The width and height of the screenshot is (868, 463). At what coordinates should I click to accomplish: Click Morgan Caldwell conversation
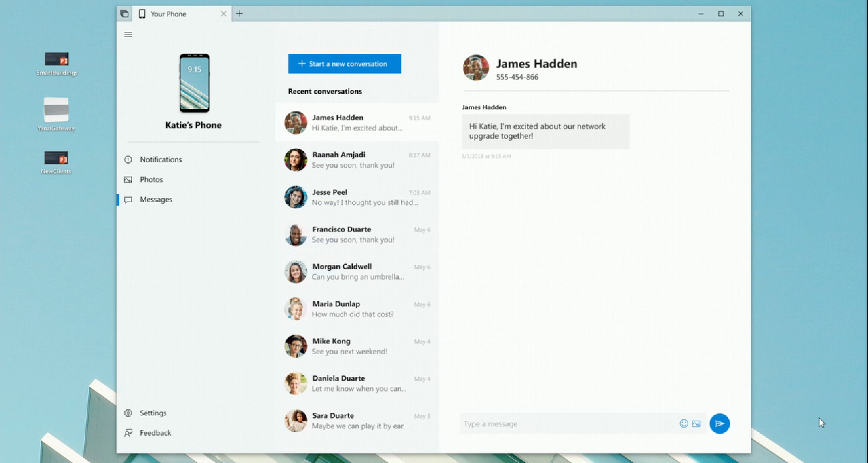357,271
